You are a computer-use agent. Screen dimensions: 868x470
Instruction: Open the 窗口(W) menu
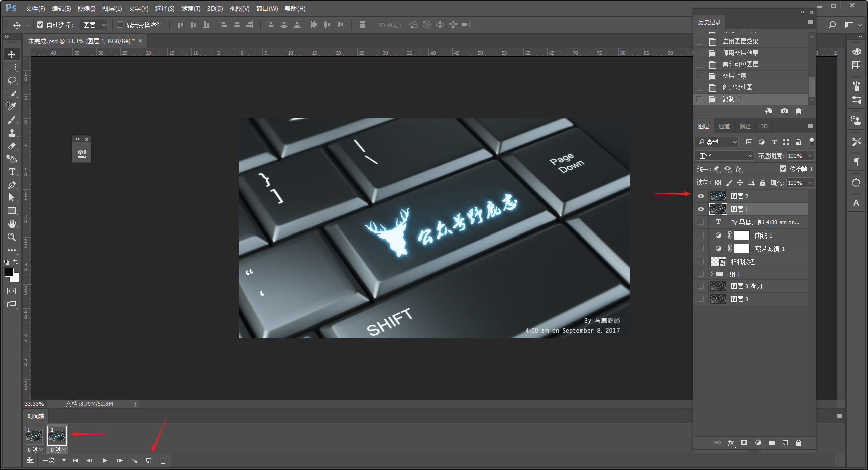tap(267, 9)
